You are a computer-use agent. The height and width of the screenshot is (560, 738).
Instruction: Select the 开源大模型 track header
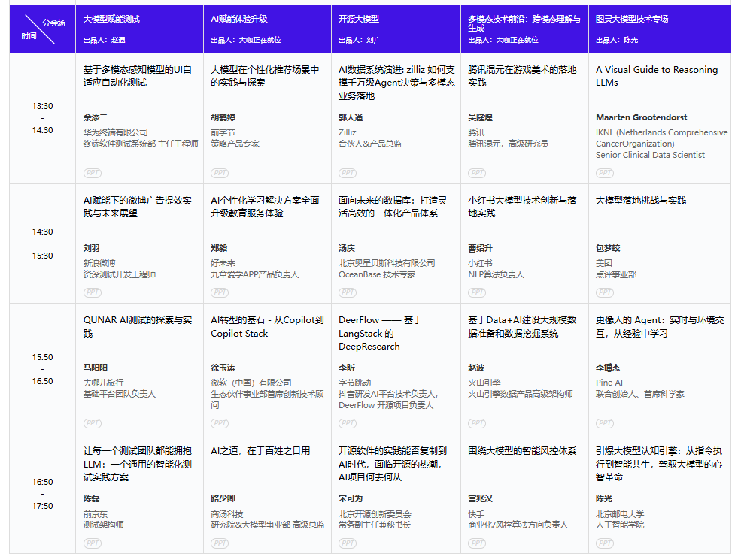pyautogui.click(x=359, y=19)
